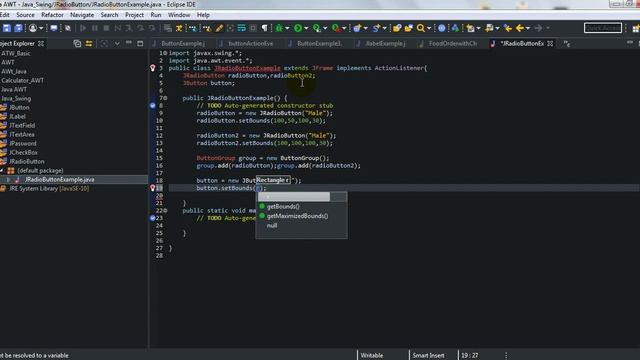Click the Coverage run icon
Screen dimensions: 640x360
[317, 28]
